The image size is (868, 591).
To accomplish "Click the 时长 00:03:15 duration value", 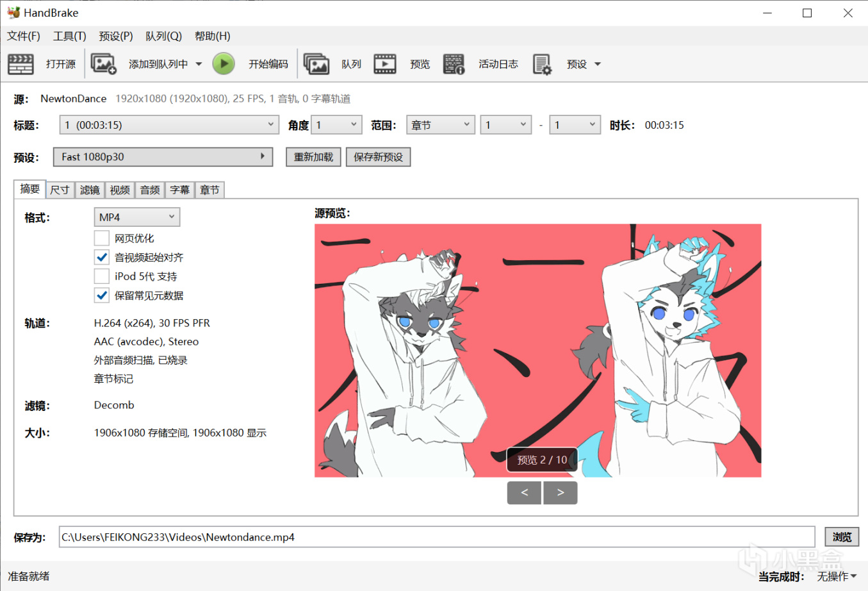I will pyautogui.click(x=664, y=125).
